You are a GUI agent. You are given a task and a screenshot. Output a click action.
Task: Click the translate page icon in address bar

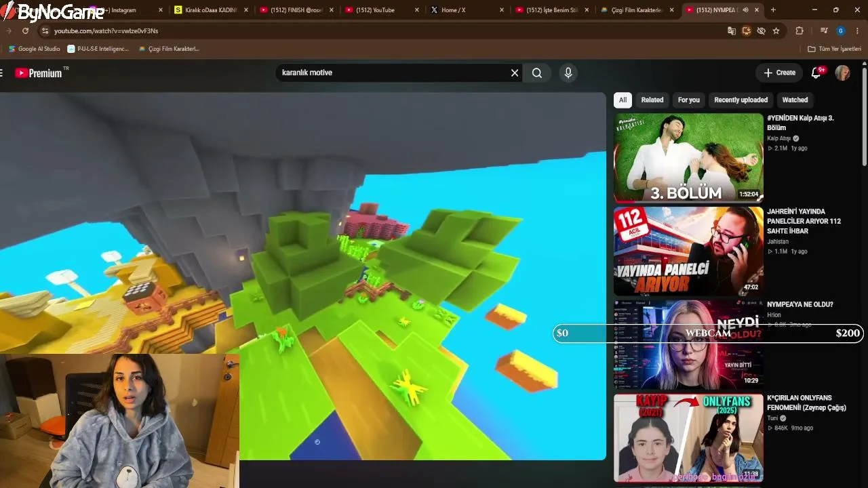[731, 30]
